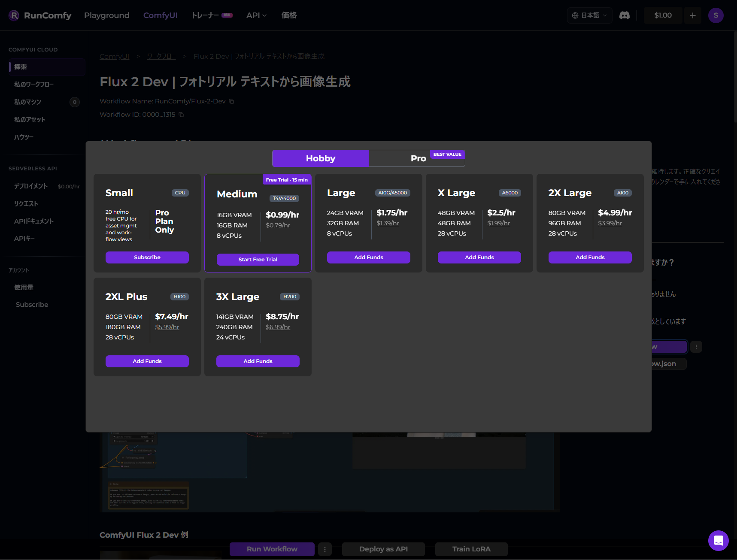Open the 日本語 language selector
The height and width of the screenshot is (560, 737).
point(589,15)
